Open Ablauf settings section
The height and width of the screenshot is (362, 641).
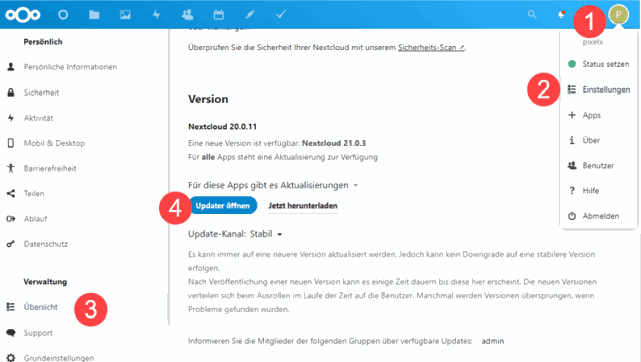35,219
